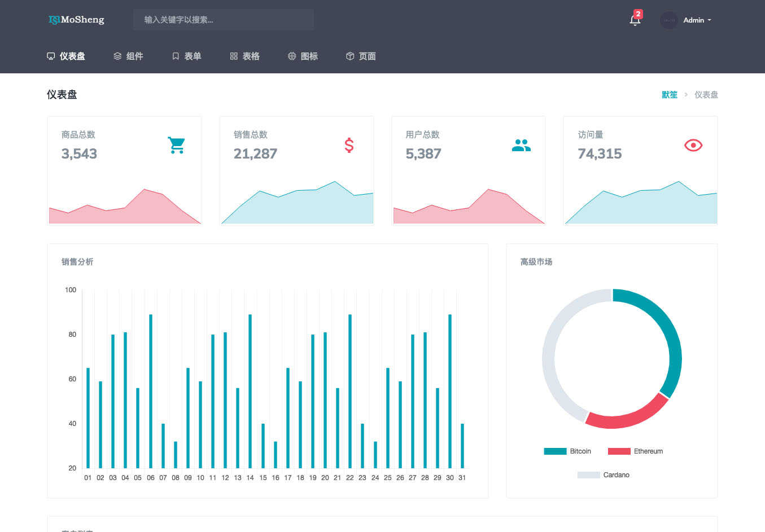This screenshot has height=532, width=765.
Task: Click the MoSheng brand name
Action: [82, 20]
